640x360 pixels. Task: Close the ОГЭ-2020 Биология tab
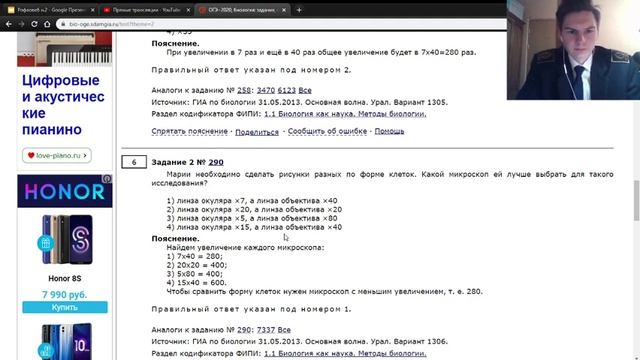click(284, 10)
